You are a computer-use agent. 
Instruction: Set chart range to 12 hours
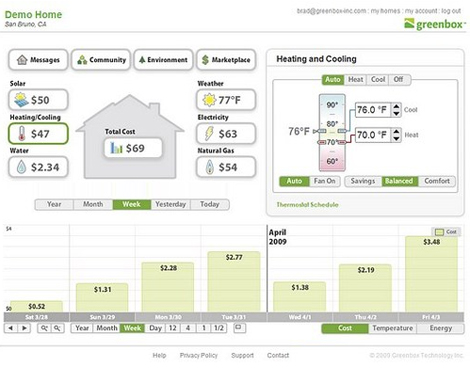pos(173,328)
